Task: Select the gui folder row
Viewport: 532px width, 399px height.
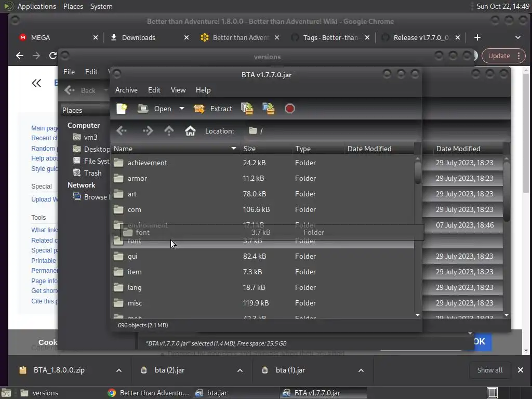Action: coord(262,256)
